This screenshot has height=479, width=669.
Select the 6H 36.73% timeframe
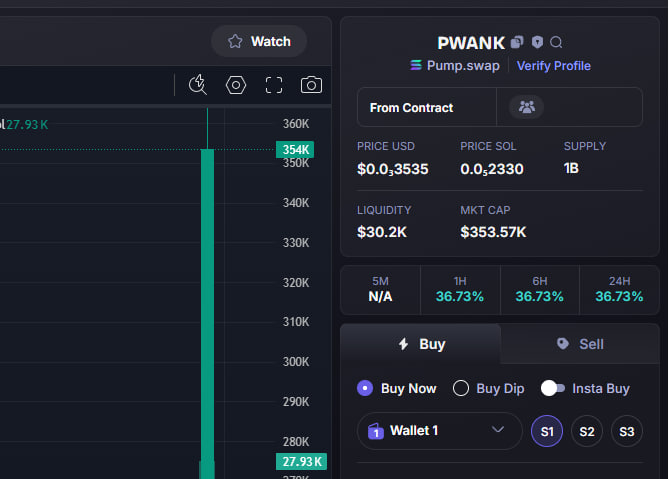[x=540, y=289]
